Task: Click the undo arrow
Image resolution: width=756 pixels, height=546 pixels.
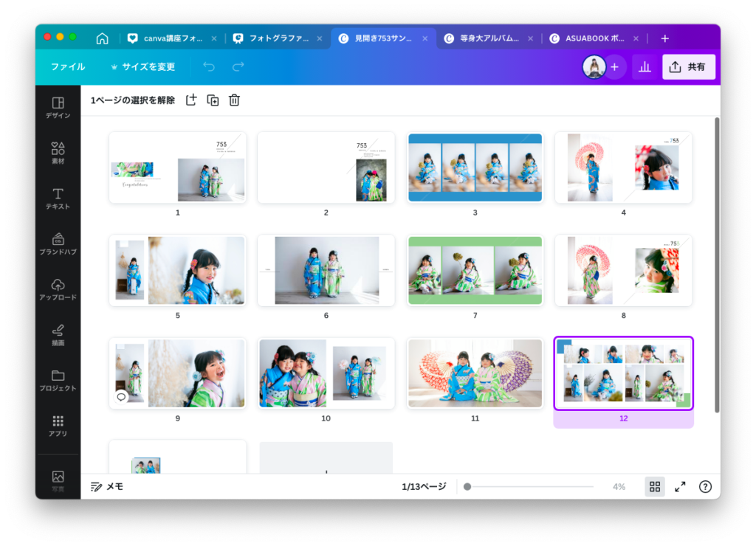Action: point(209,66)
